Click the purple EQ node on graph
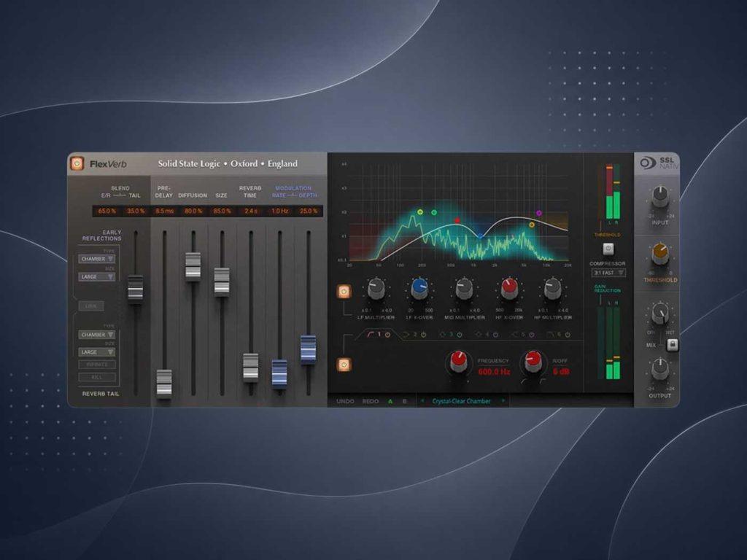The height and width of the screenshot is (560, 747). [539, 214]
